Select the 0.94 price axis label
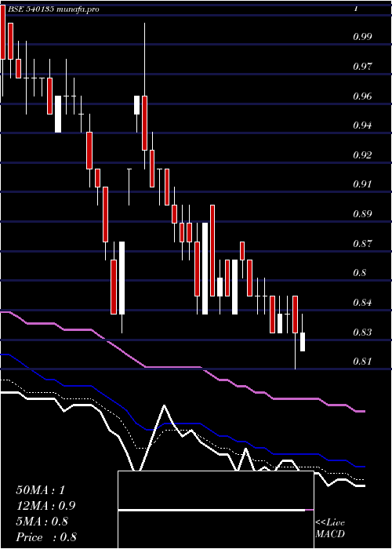The width and height of the screenshot is (392, 549). [x=362, y=125]
